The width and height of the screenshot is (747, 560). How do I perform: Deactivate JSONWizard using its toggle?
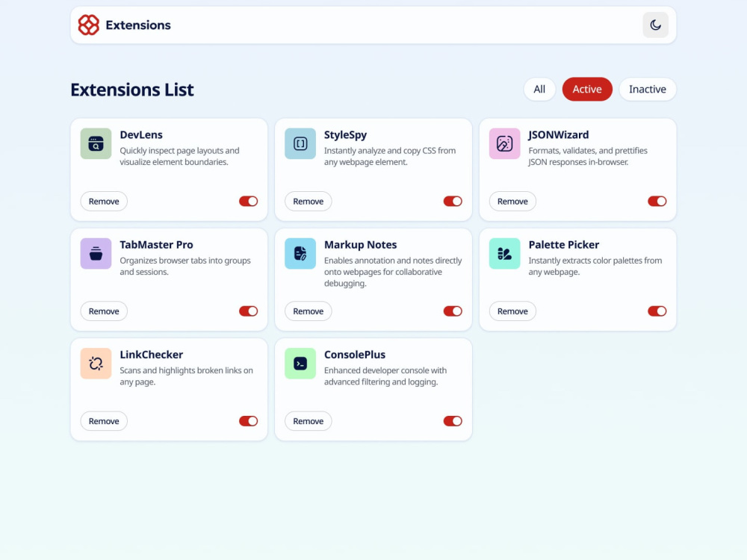point(657,201)
